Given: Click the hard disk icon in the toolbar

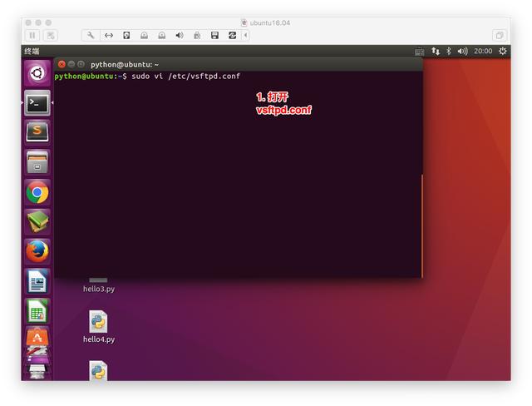Looking at the screenshot, I should [x=126, y=35].
